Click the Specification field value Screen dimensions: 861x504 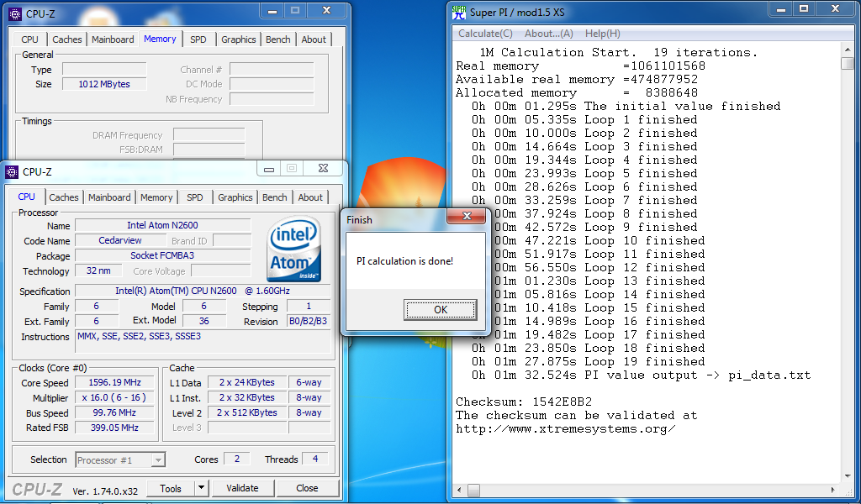[203, 291]
